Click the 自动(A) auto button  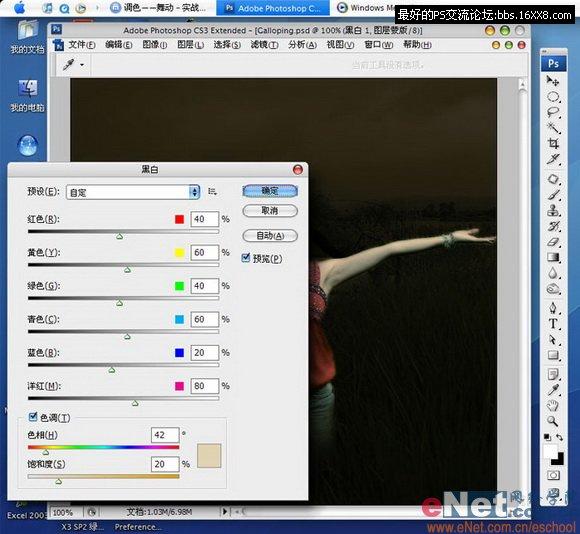270,236
